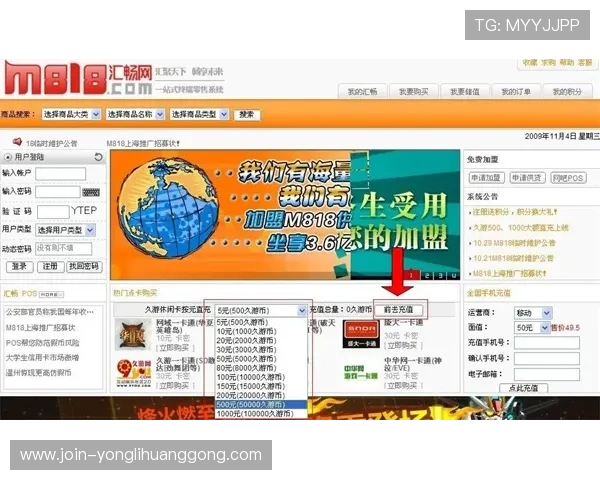Open POS帮您防范假币风险 news link
Screen dimensions: 600x480
tap(43, 343)
